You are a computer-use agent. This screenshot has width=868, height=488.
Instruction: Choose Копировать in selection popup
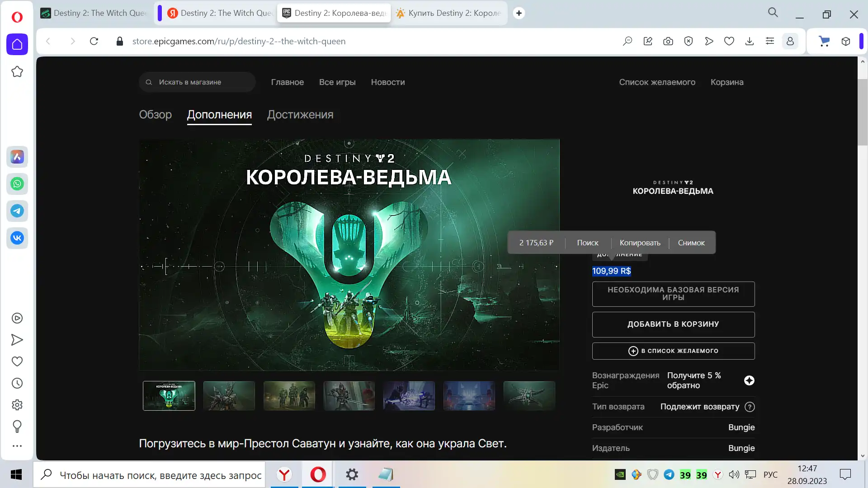[640, 243]
